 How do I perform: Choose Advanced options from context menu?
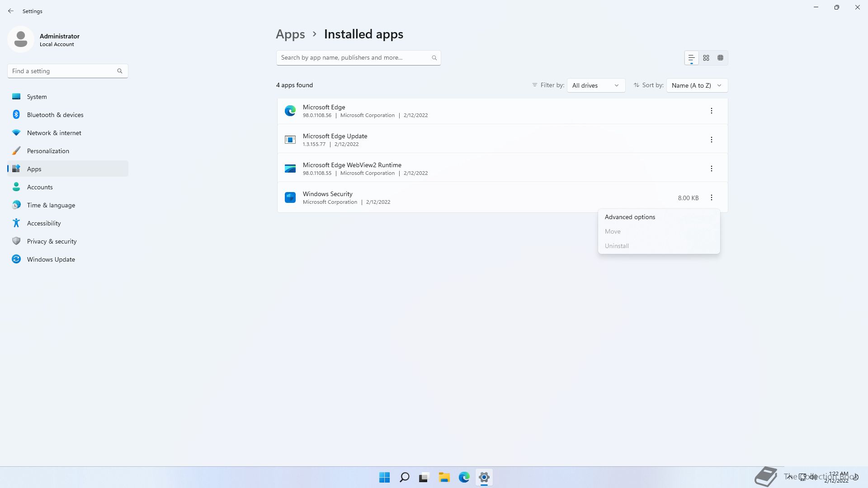659,217
